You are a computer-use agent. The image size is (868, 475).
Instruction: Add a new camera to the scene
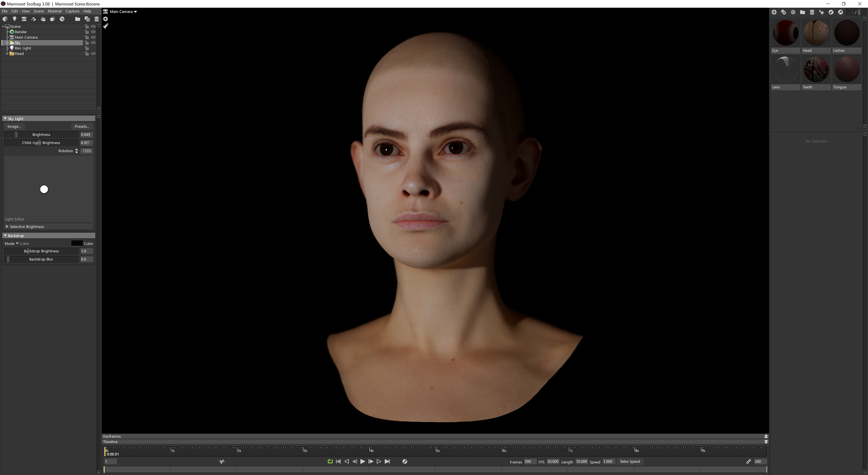coord(24,19)
